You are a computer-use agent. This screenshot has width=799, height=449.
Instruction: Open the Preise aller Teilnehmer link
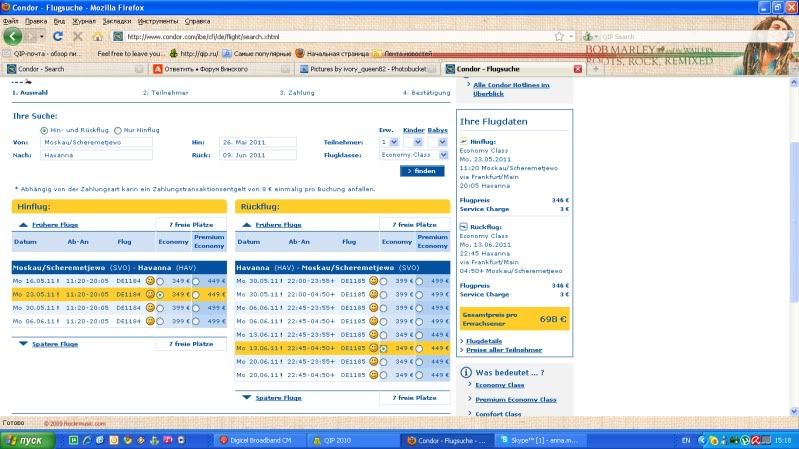[503, 350]
